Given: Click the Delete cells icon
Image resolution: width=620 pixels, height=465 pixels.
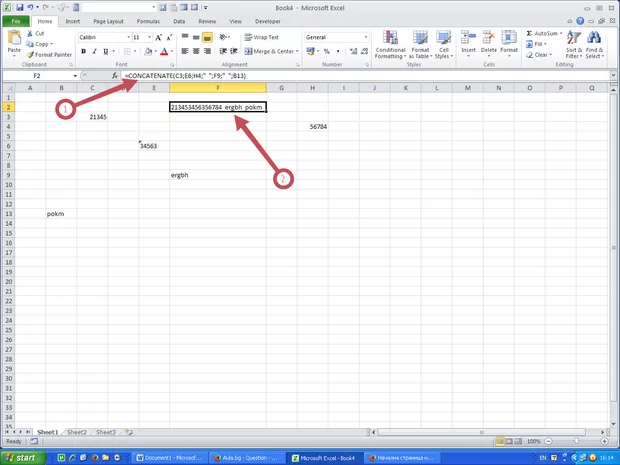Looking at the screenshot, I should [x=489, y=39].
